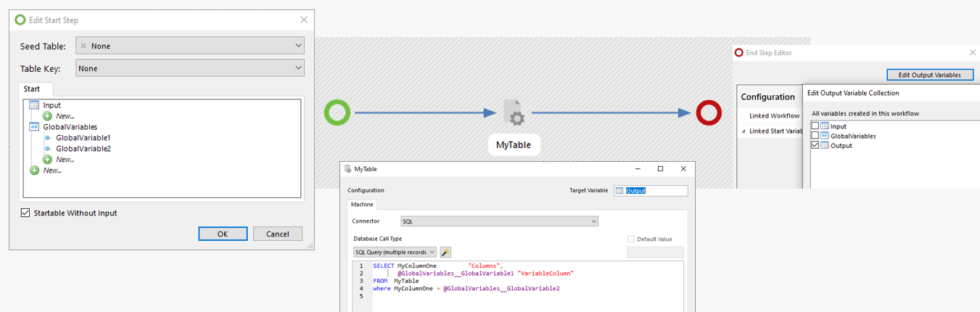Uncheck Startable Without Input checkbox
Screen dimensions: 980x312
point(25,213)
